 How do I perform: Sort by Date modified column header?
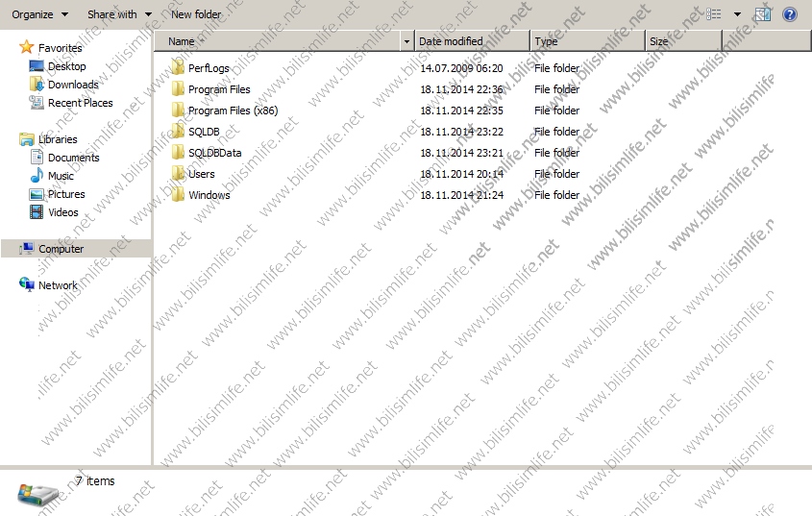tap(472, 41)
